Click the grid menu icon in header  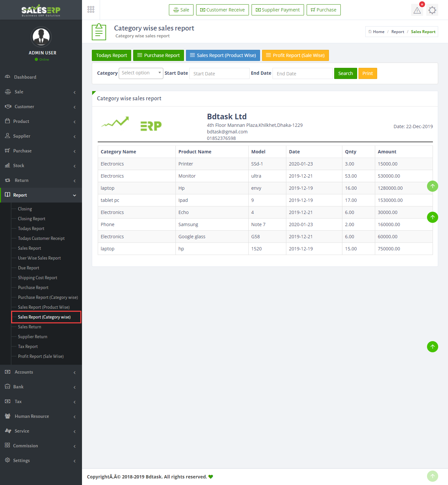[91, 10]
